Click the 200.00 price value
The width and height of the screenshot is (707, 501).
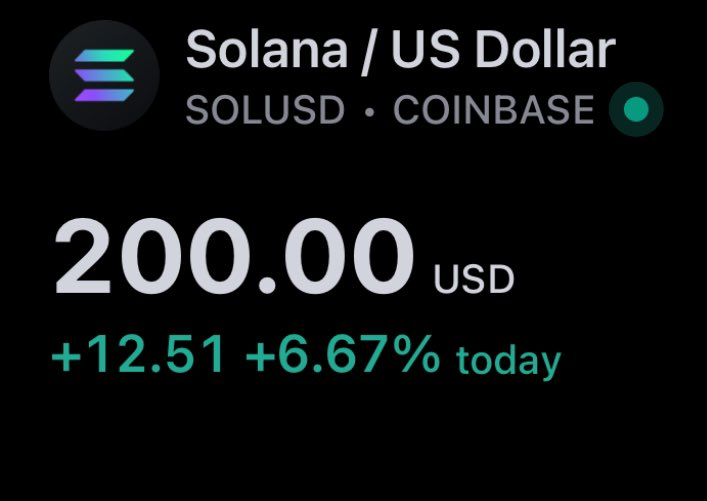[x=234, y=257]
